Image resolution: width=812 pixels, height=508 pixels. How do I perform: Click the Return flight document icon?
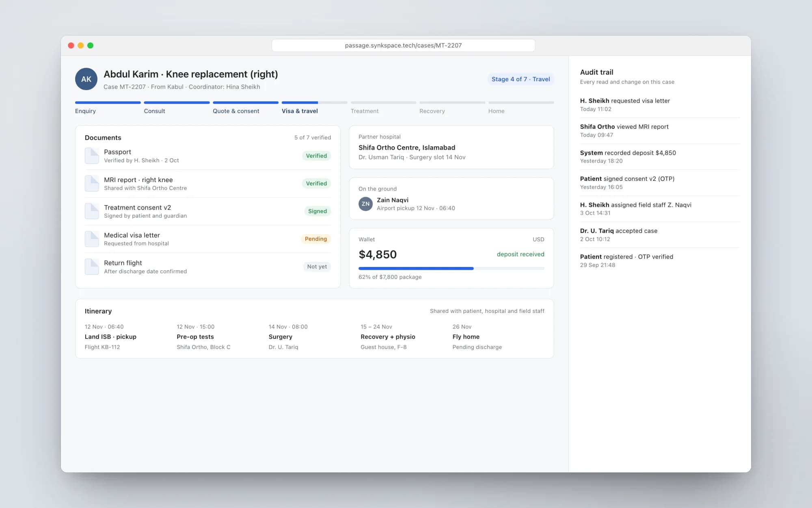click(92, 267)
